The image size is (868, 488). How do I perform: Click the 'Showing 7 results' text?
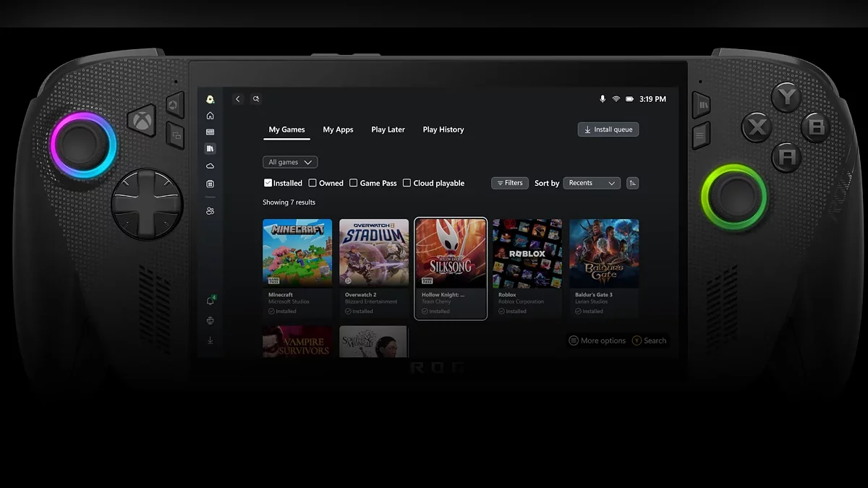289,202
